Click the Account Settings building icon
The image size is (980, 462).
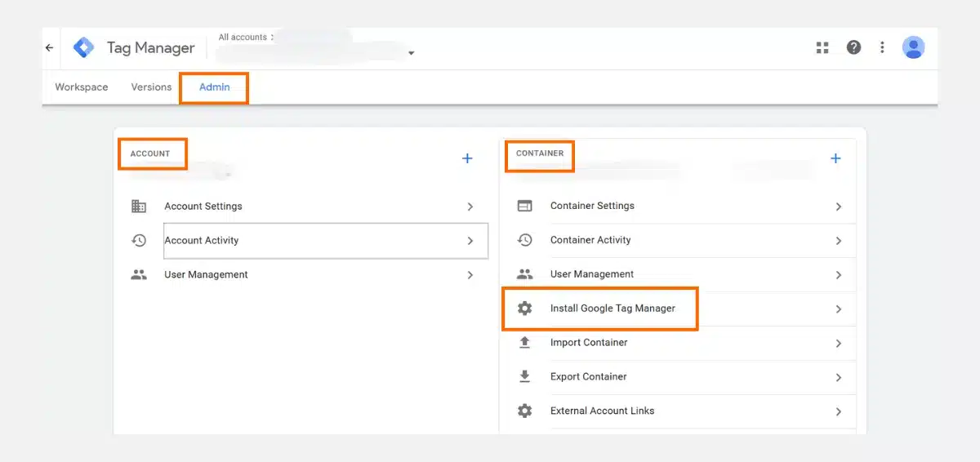[x=139, y=207]
